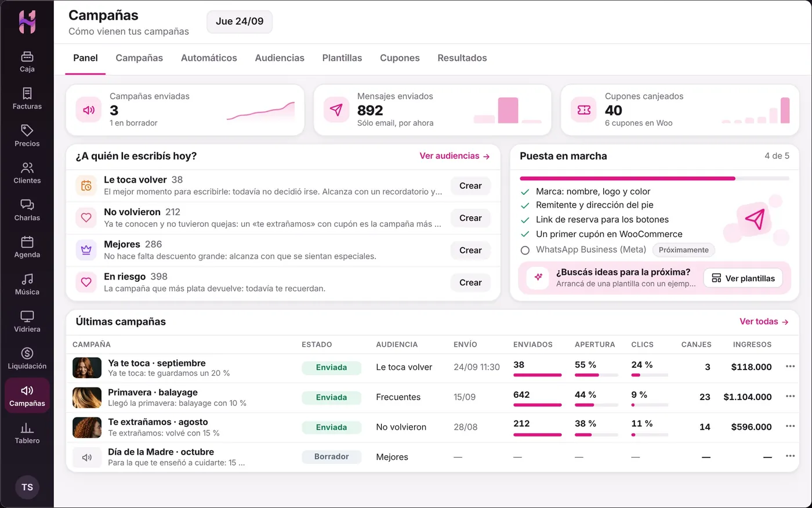Viewport: 812px width, 508px height.
Task: Open Vidriera in the sidebar
Action: (x=27, y=322)
